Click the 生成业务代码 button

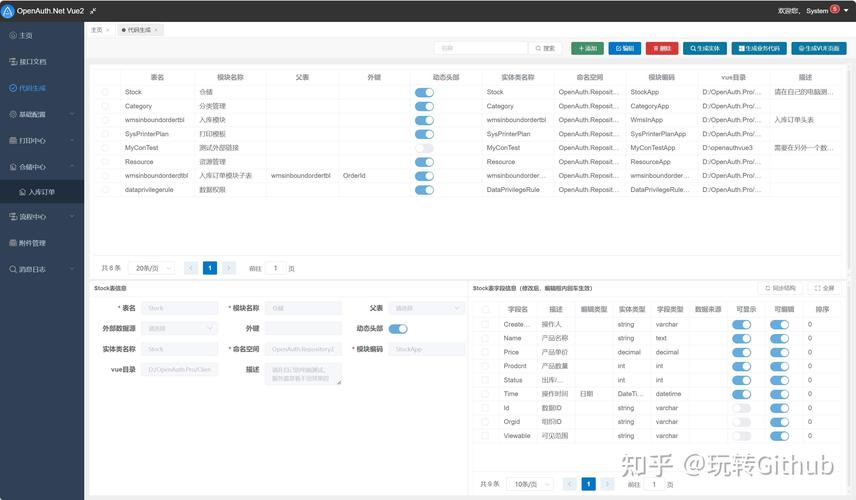[x=759, y=49]
